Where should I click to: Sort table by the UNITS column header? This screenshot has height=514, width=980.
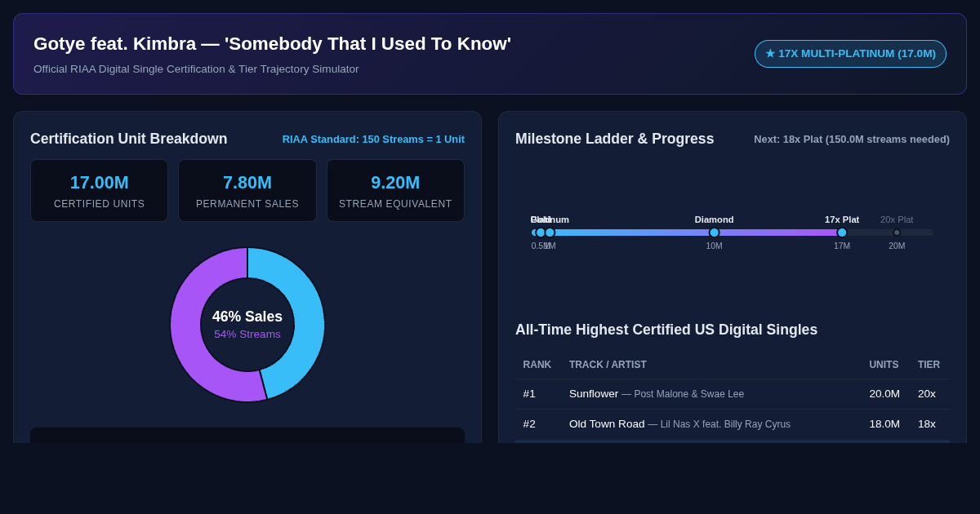click(x=884, y=365)
